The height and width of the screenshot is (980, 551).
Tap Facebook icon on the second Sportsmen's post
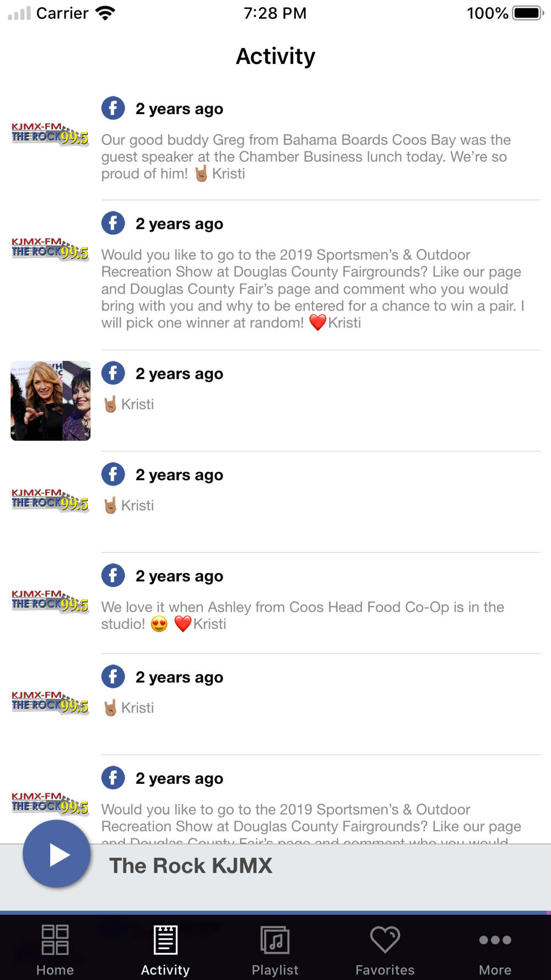tap(113, 778)
